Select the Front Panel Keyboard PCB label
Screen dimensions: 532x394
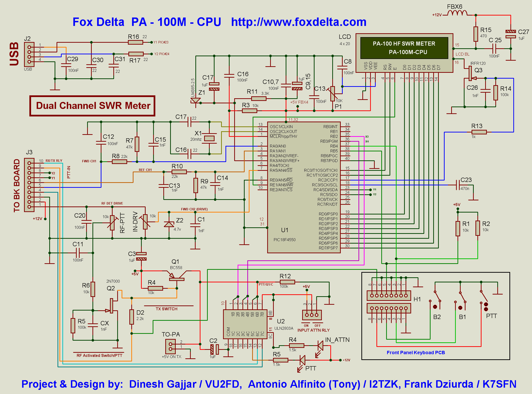tap(416, 353)
